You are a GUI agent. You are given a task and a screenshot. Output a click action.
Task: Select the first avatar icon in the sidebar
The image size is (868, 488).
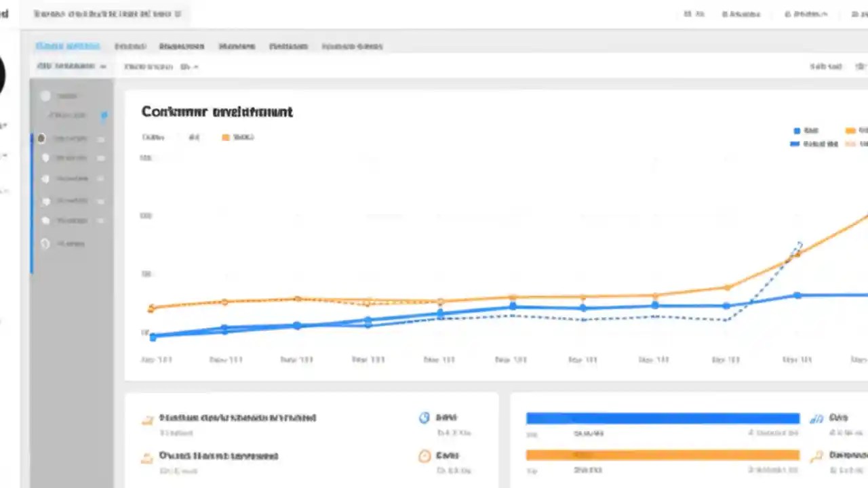[45, 96]
